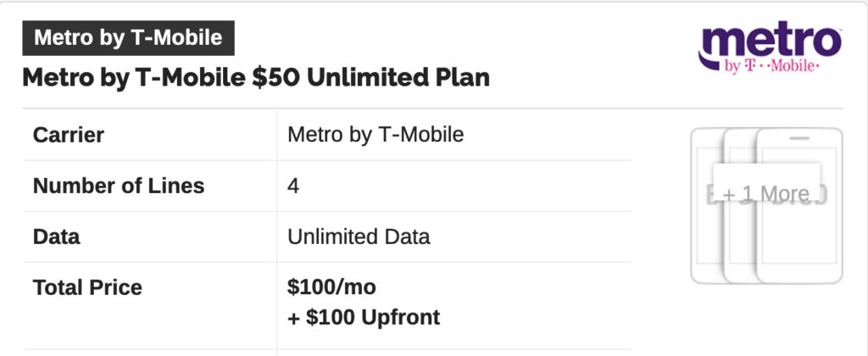The height and width of the screenshot is (356, 868).
Task: Click the Carrier row label
Action: click(69, 135)
